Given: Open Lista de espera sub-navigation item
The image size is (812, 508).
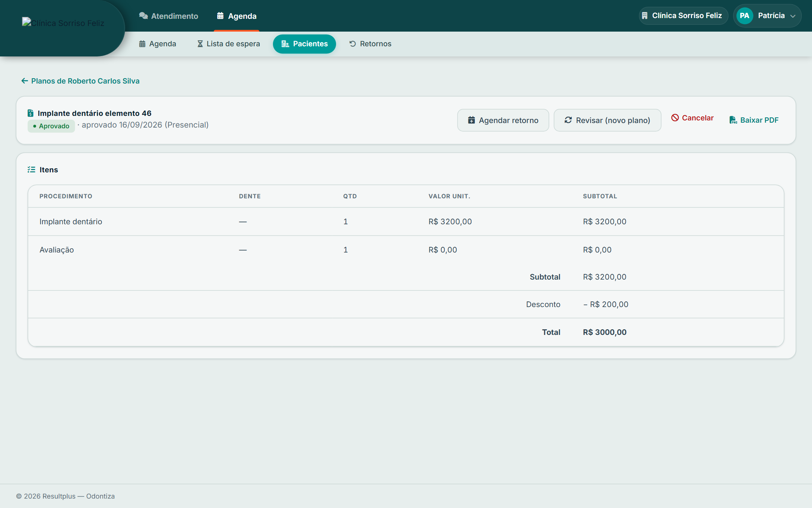Looking at the screenshot, I should tap(229, 44).
